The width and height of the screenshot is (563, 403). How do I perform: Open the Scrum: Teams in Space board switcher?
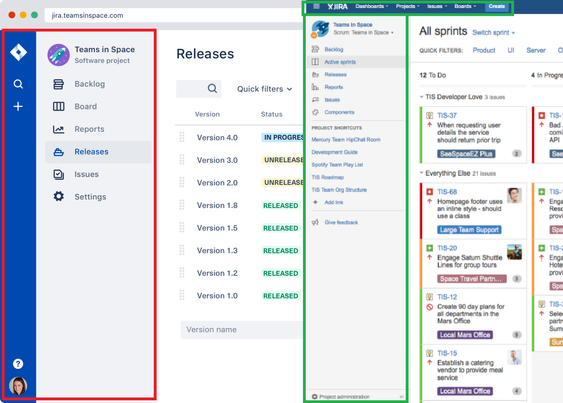363,33
